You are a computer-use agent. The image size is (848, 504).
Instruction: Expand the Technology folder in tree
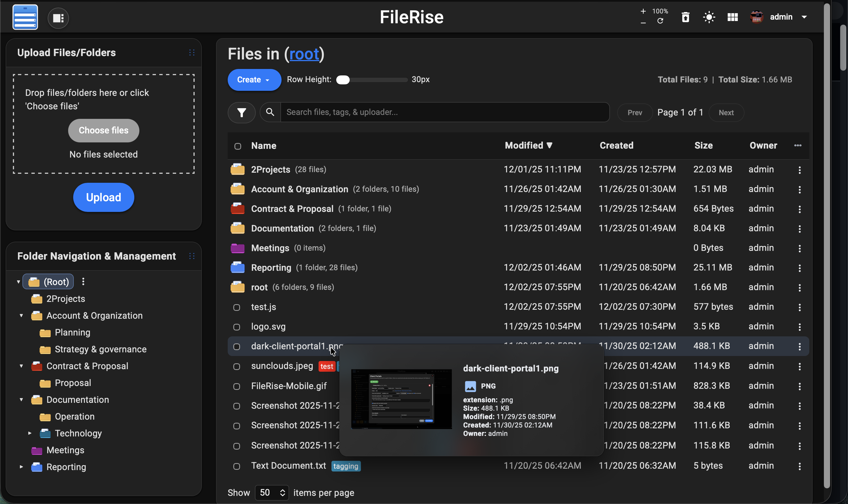pyautogui.click(x=30, y=433)
